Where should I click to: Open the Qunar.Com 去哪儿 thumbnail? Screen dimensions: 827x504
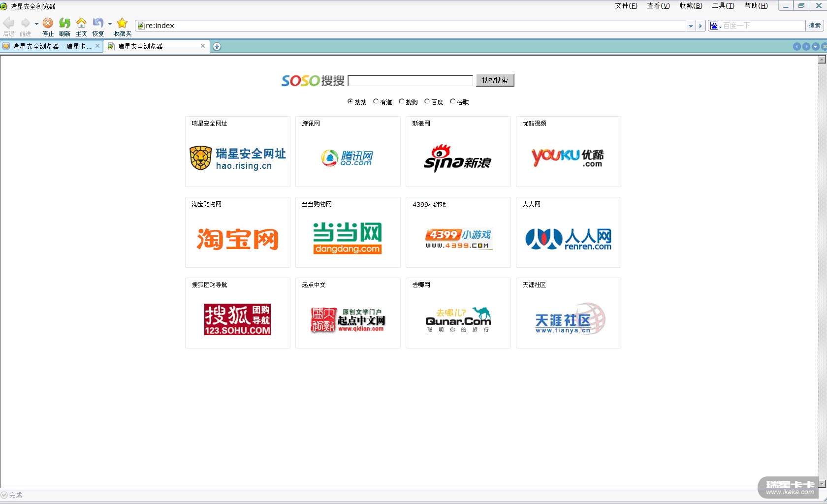pos(458,320)
